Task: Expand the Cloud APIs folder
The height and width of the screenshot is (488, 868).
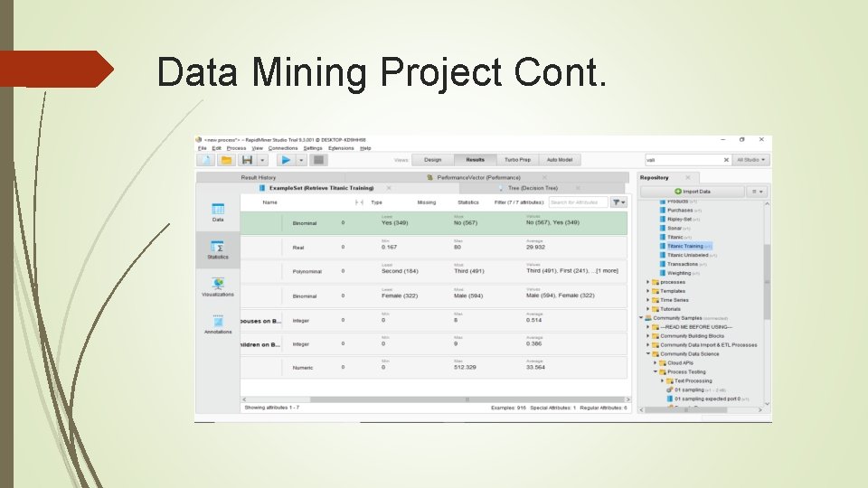Action: click(x=655, y=363)
